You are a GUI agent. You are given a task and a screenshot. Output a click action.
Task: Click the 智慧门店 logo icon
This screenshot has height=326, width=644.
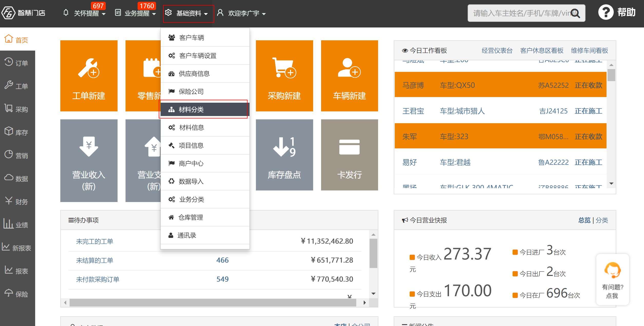pos(8,13)
